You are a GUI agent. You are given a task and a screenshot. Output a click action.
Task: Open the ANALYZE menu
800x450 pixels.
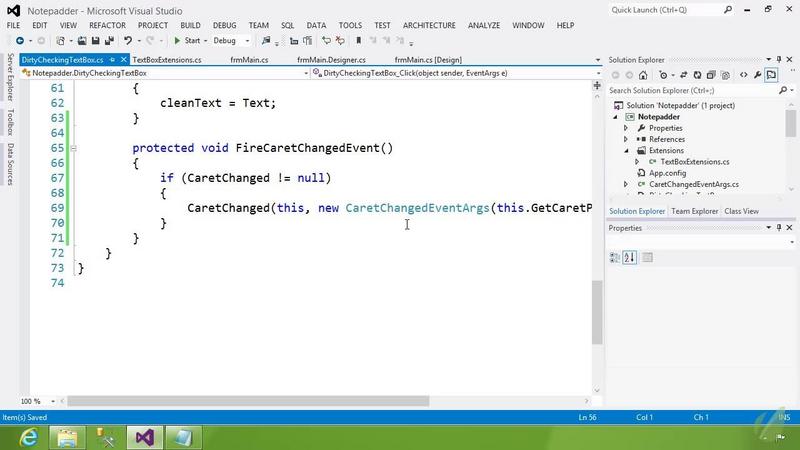tap(484, 25)
